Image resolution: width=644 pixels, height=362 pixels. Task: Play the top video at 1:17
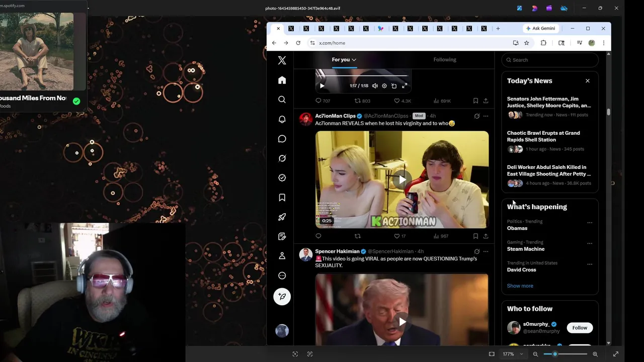click(x=322, y=86)
